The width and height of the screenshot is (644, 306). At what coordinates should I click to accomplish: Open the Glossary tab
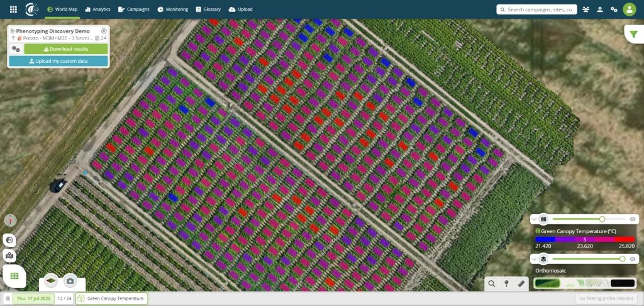click(x=208, y=9)
